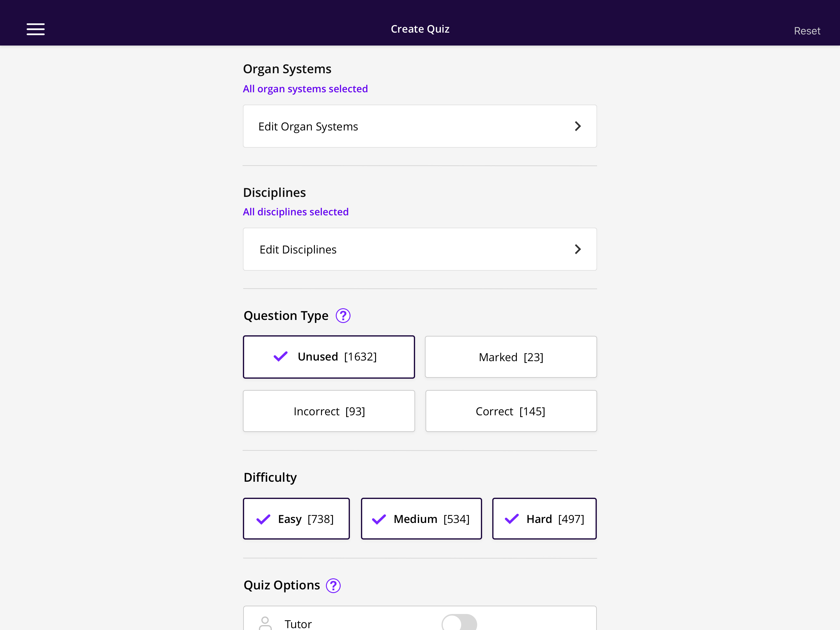Viewport: 840px width, 630px height.
Task: Enable the Tutor mode toggle
Action: [x=459, y=622]
